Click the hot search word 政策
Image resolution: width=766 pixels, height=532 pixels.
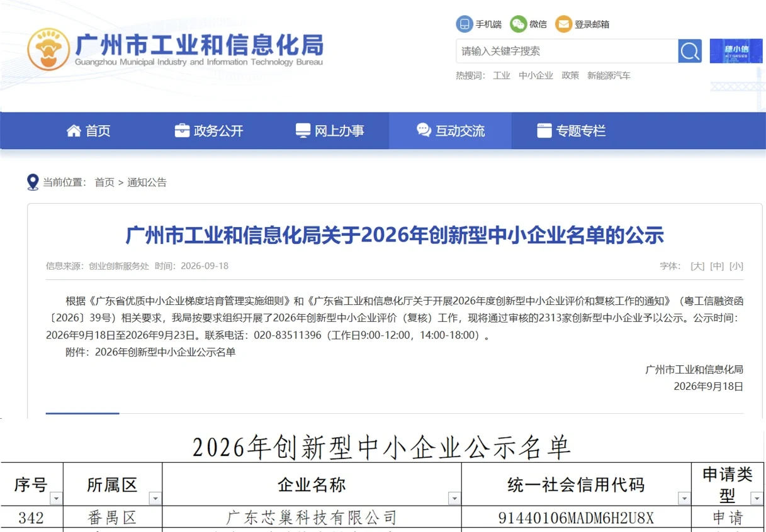click(570, 75)
